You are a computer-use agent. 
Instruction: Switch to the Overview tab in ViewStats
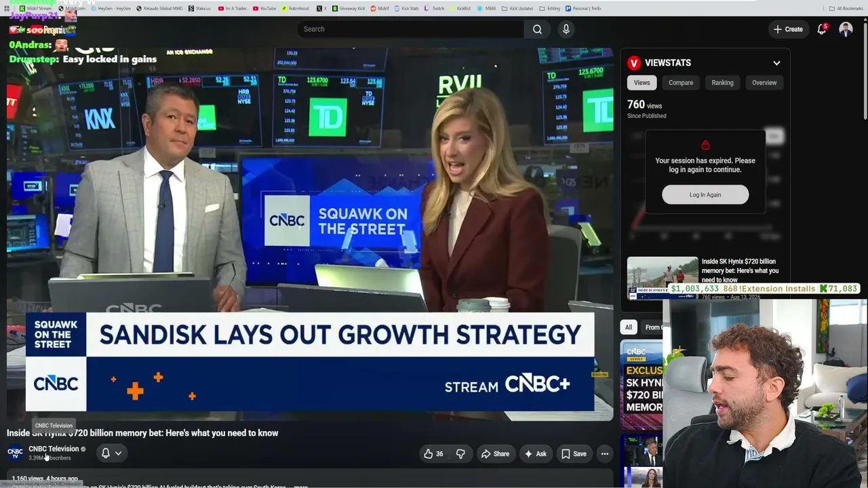[x=764, y=83]
